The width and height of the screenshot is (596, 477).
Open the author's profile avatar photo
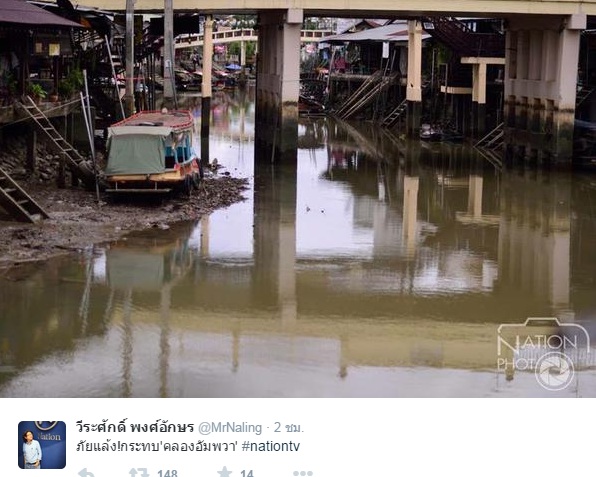pos(42,445)
